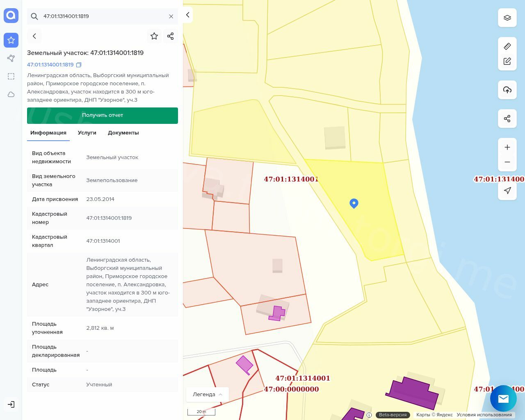Click the cadastral number search field

click(103, 16)
